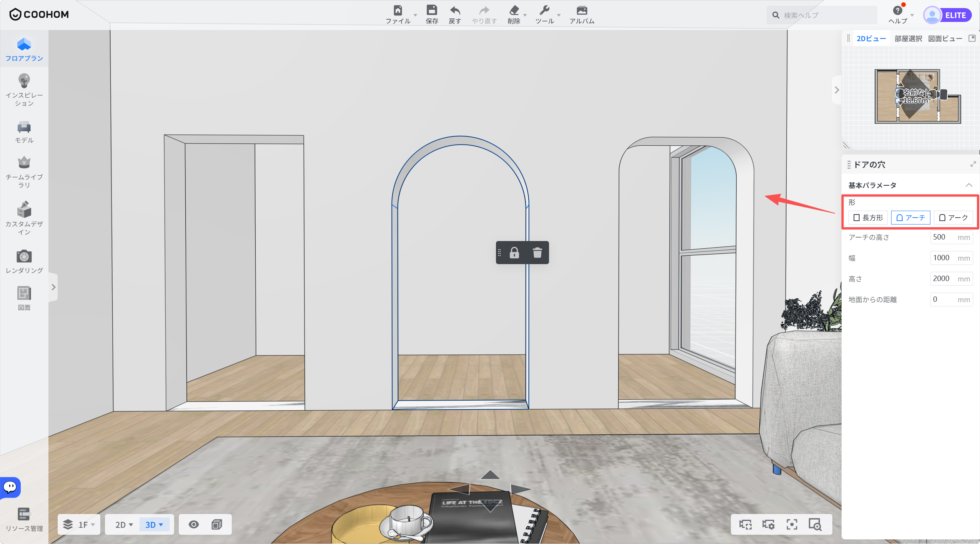Click the left navigation arrow in the scene
The image size is (980, 544).
pyautogui.click(x=459, y=489)
